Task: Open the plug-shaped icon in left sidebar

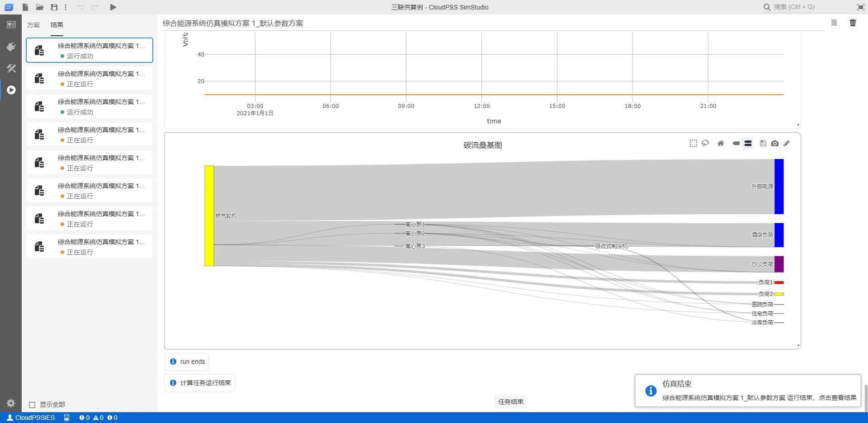Action: pos(11,47)
